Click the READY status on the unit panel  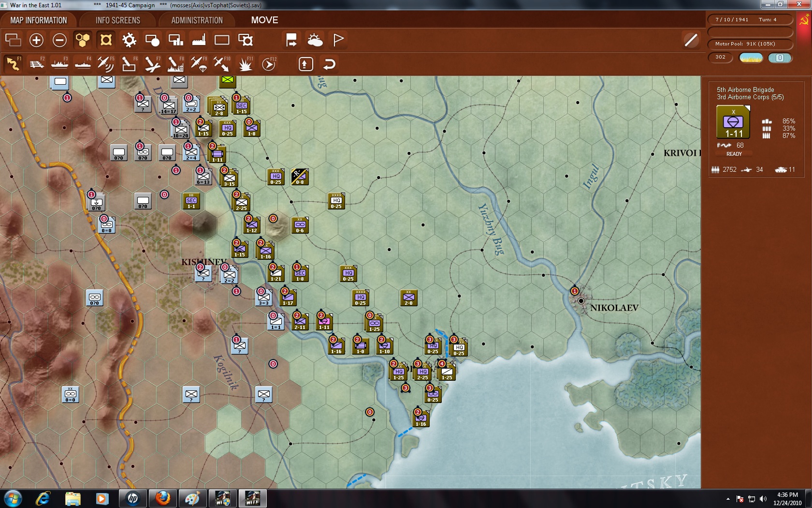point(734,154)
